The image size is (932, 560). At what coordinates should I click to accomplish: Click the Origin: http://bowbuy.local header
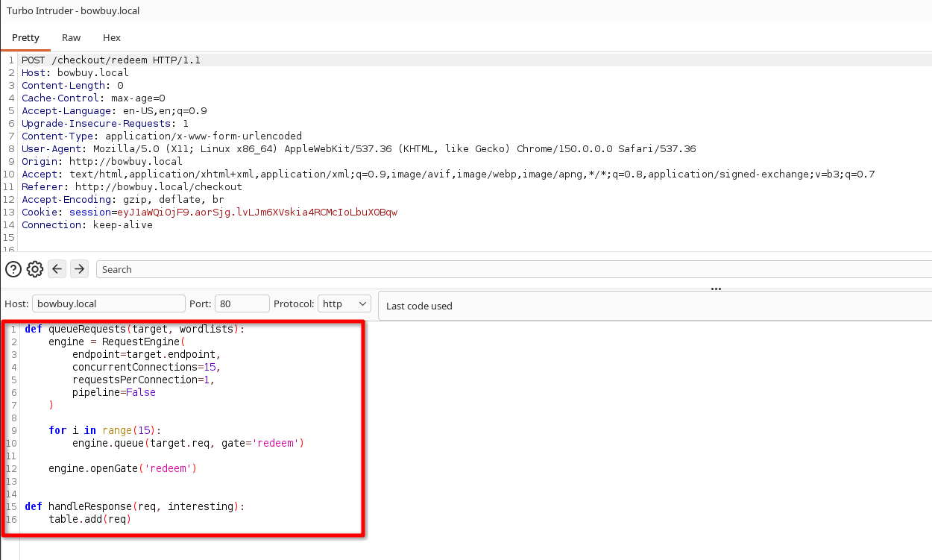click(x=102, y=161)
